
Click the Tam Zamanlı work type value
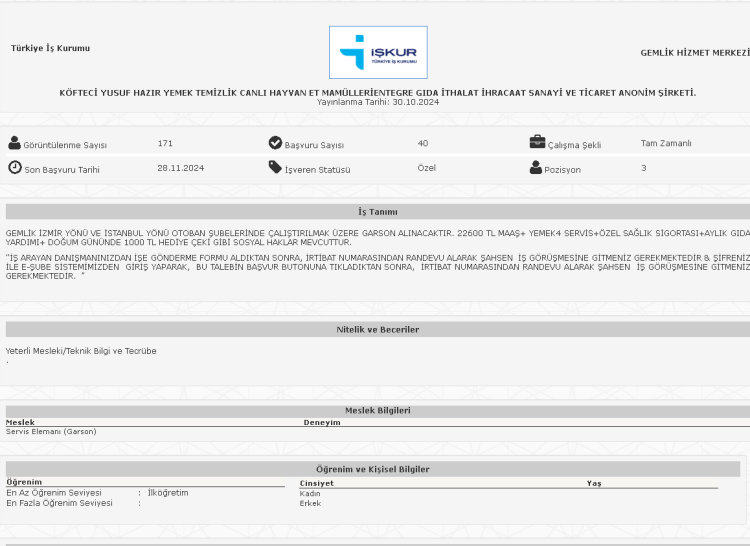point(666,143)
